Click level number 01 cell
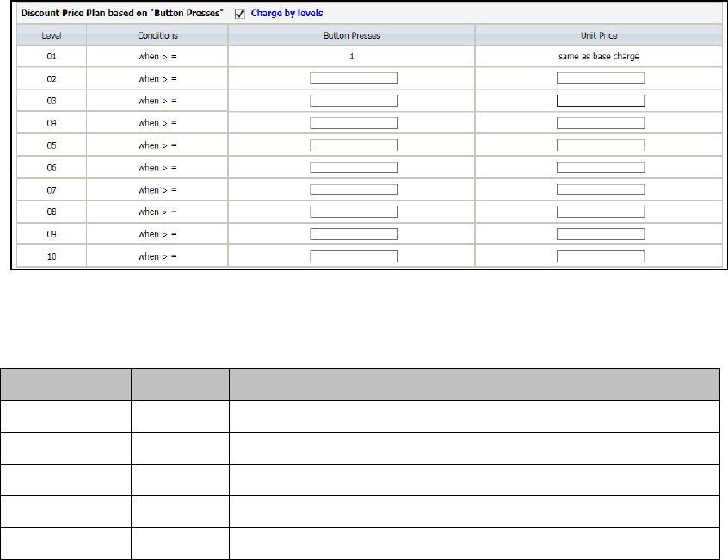The height and width of the screenshot is (560, 728). tap(52, 56)
